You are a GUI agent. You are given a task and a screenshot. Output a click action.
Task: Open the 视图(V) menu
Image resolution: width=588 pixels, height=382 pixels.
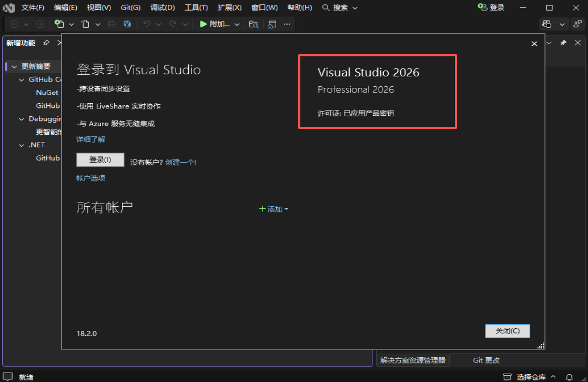tap(99, 7)
